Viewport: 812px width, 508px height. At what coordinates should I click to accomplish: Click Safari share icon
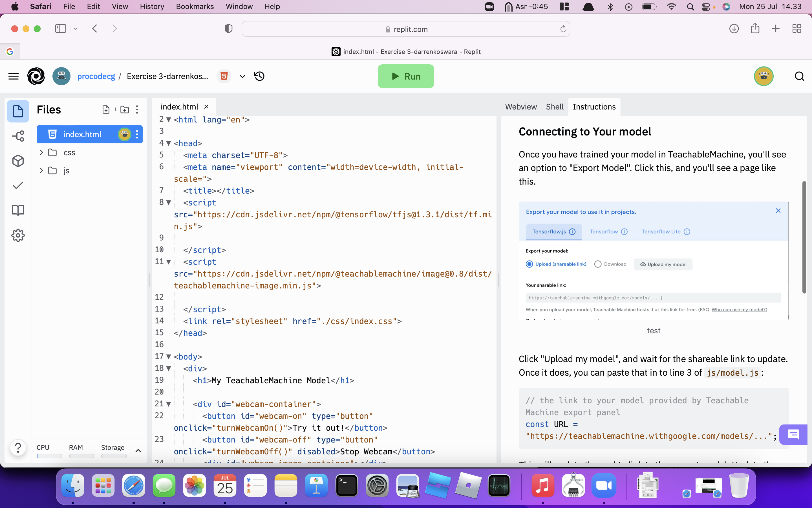tap(755, 28)
